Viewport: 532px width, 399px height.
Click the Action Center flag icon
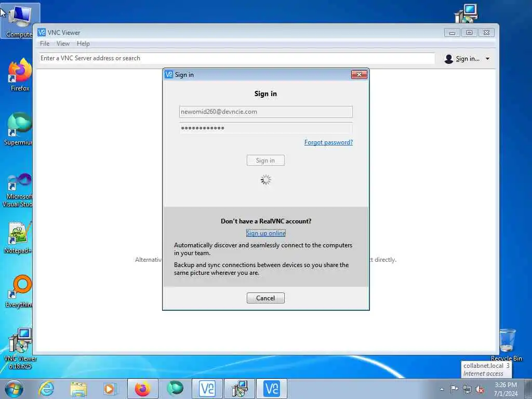tap(454, 389)
